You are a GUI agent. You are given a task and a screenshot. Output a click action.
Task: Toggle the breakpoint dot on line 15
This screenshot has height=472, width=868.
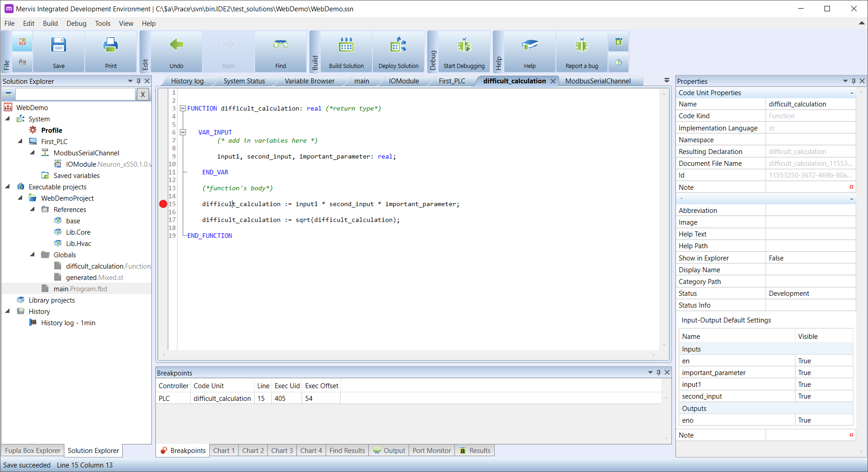point(163,204)
